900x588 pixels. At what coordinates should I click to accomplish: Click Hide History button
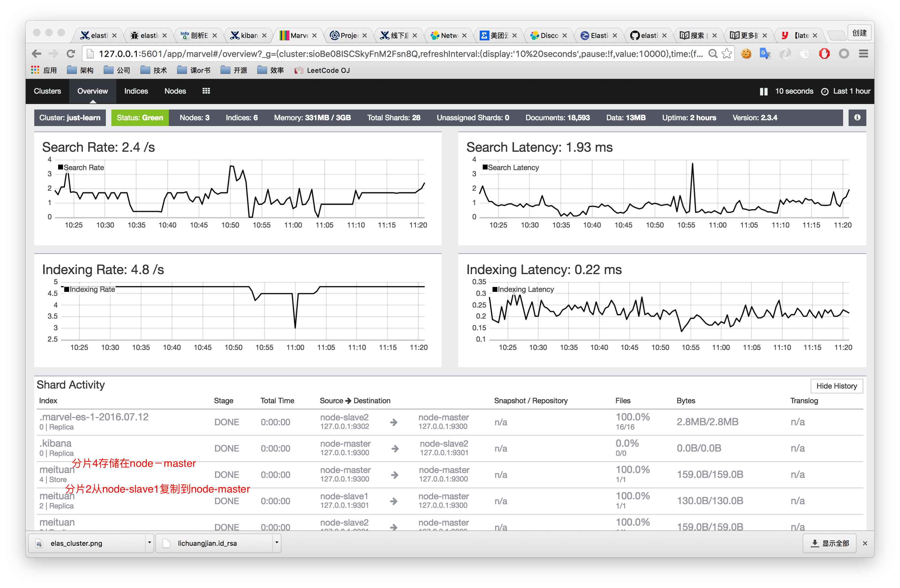pos(836,386)
